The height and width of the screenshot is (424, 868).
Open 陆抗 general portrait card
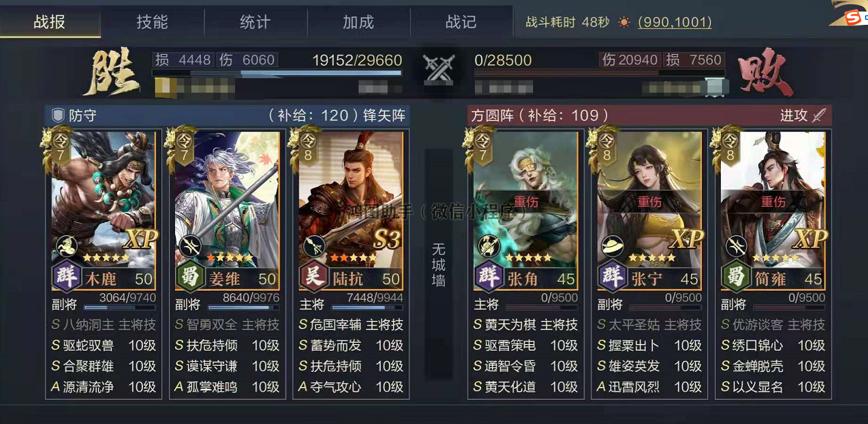point(351,209)
